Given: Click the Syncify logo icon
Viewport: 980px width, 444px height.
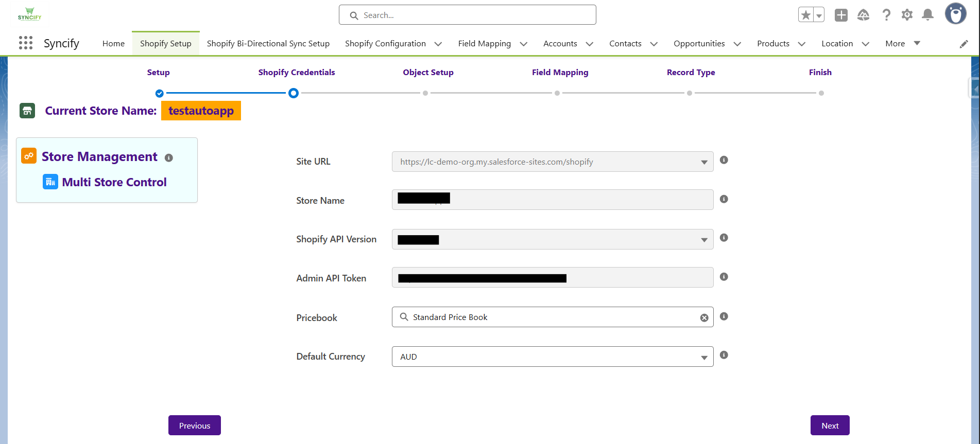Looking at the screenshot, I should tap(29, 14).
